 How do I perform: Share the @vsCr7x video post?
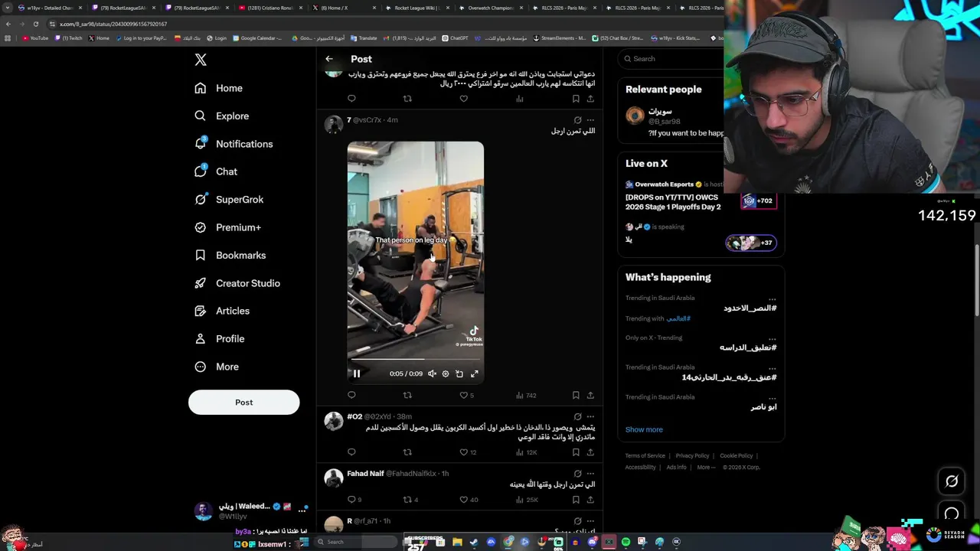[x=590, y=395]
